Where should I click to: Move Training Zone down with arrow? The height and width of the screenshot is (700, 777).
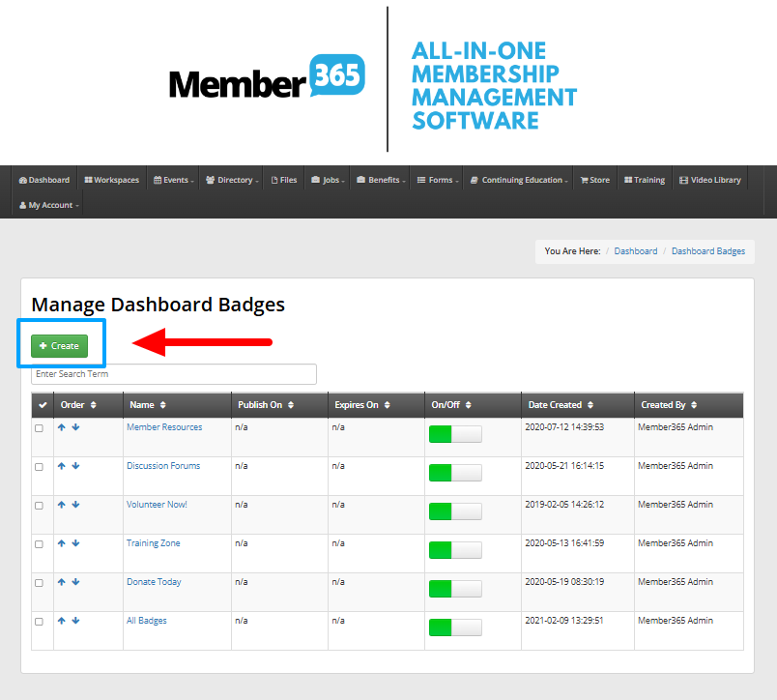[x=75, y=543]
